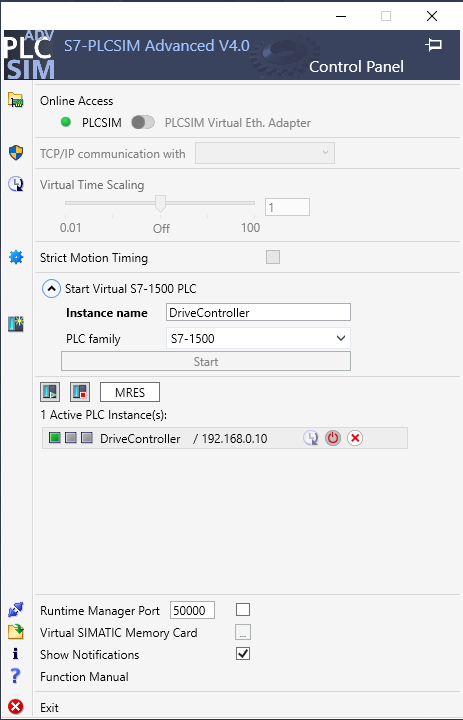Click the PLCSIM ADV logo
This screenshot has width=463, height=720.
click(30, 55)
